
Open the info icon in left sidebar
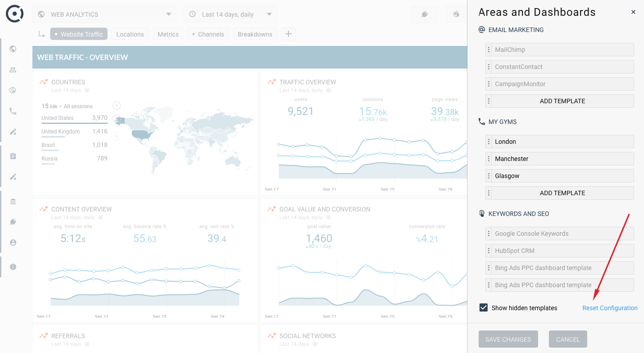pyautogui.click(x=13, y=267)
